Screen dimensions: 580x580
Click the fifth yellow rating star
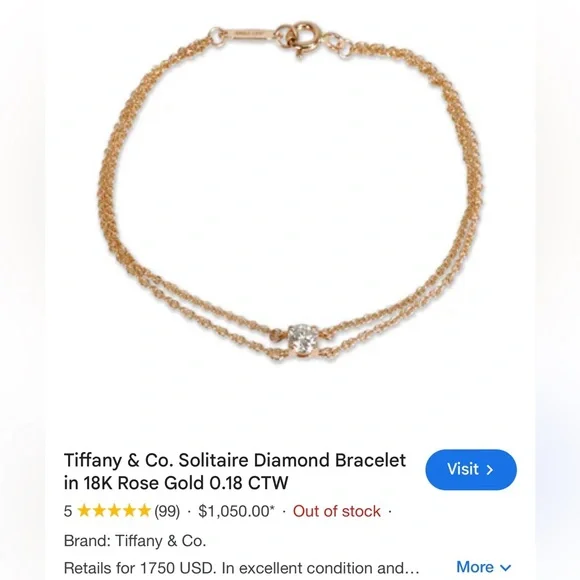point(144,511)
